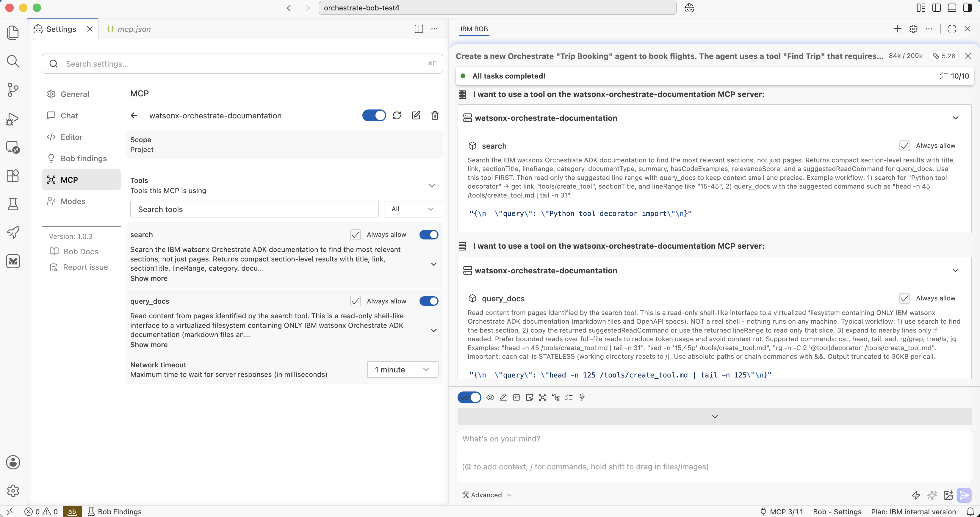
Task: Send the chat message
Action: point(964,495)
